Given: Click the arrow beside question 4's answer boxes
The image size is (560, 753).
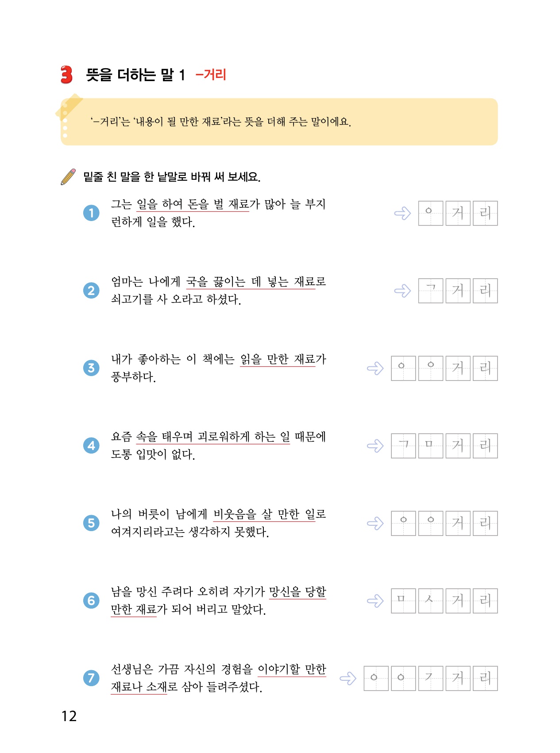Looking at the screenshot, I should point(375,446).
